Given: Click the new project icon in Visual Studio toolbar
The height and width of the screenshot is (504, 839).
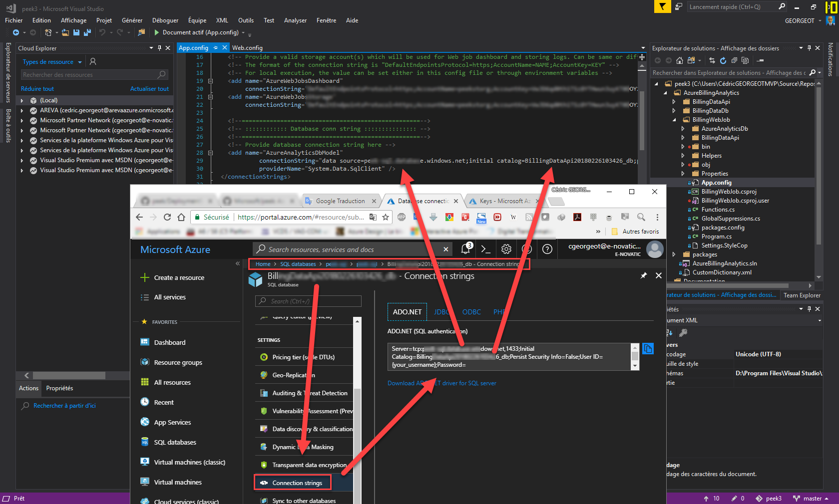Looking at the screenshot, I should pyautogui.click(x=48, y=32).
